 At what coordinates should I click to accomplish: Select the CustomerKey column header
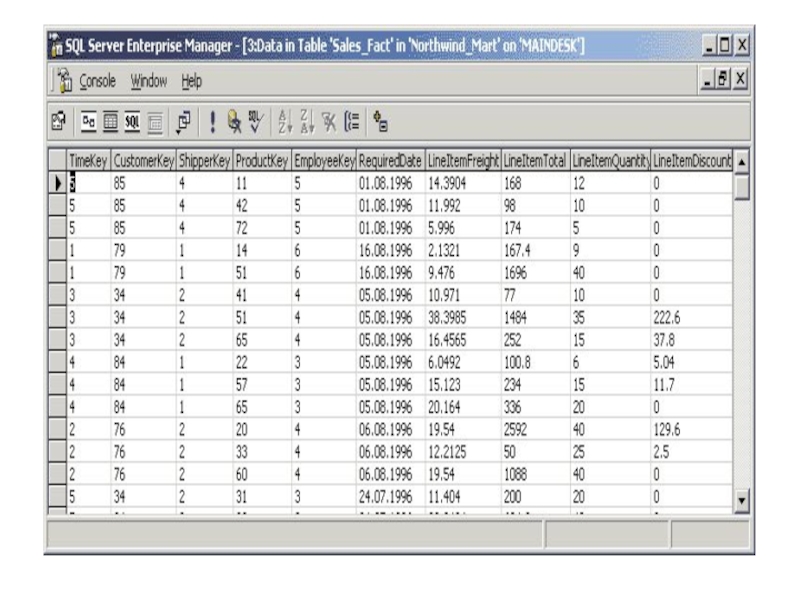[x=143, y=161]
